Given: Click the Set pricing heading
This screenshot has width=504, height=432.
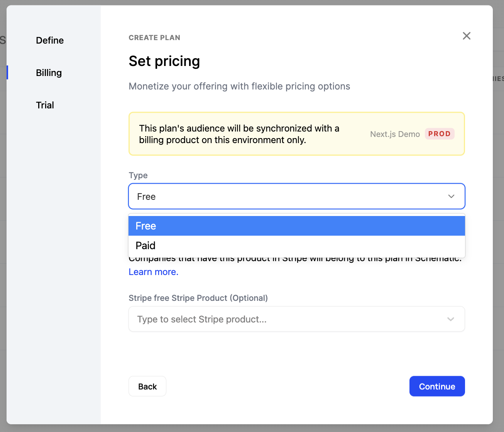Looking at the screenshot, I should point(164,61).
